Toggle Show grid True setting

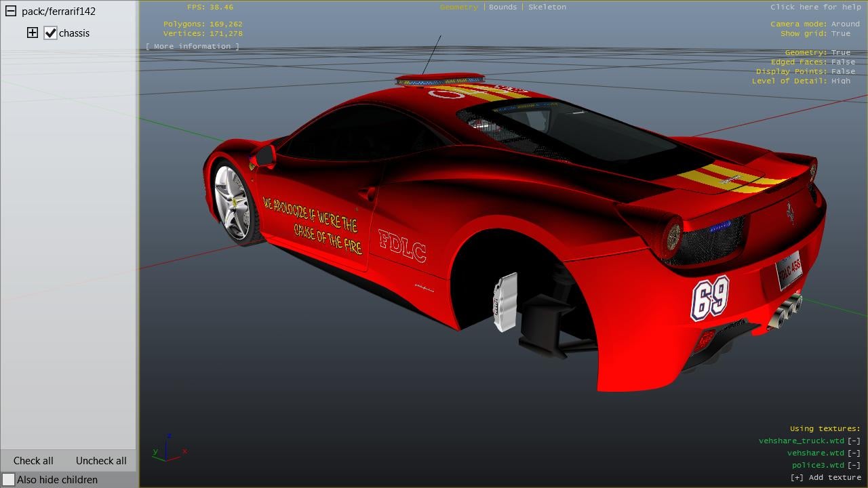tap(840, 33)
